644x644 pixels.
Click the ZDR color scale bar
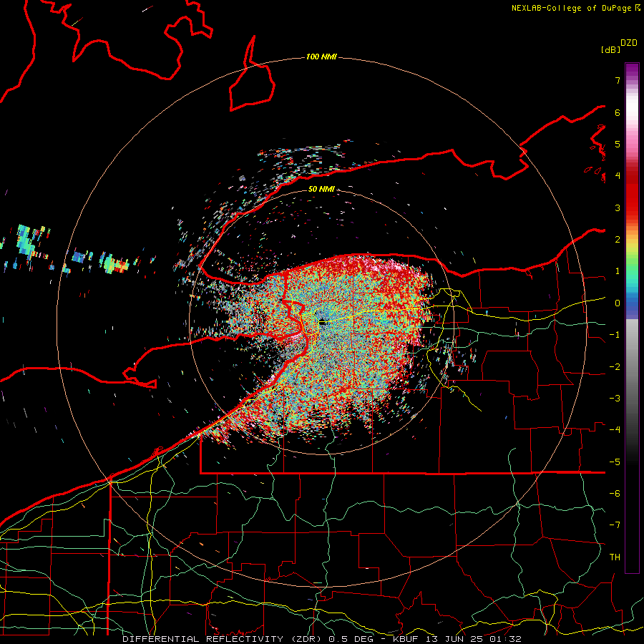[632, 318]
